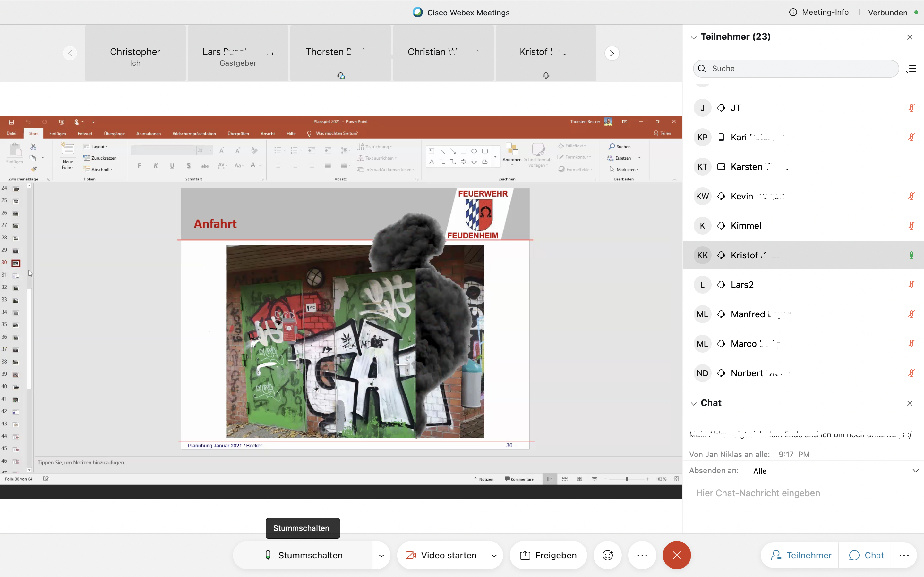Open audio options arrow beside Stummschalten
Viewport: 924px width, 577px height.
click(381, 556)
